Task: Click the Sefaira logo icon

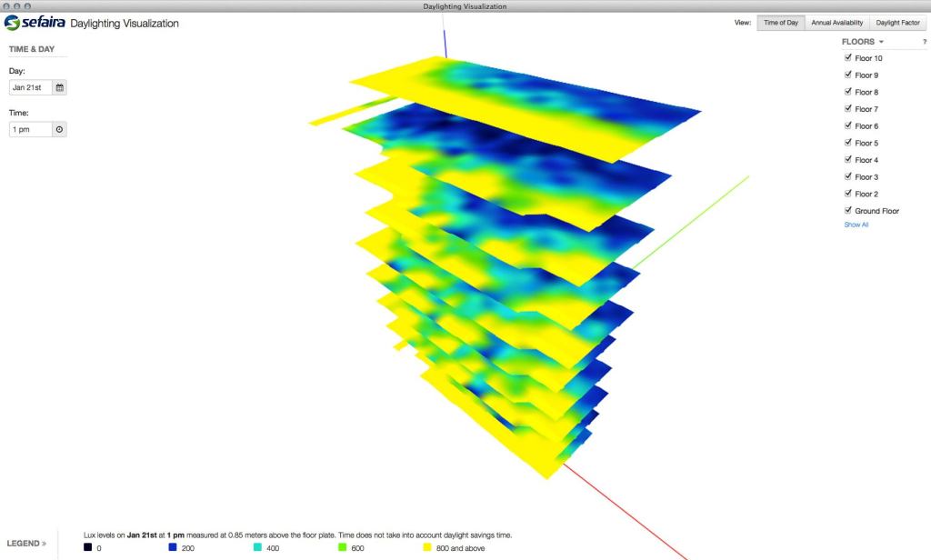Action: 14,23
